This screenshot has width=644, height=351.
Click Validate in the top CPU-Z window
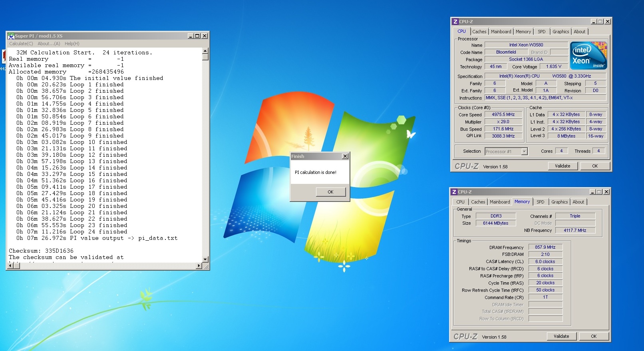[x=563, y=166]
